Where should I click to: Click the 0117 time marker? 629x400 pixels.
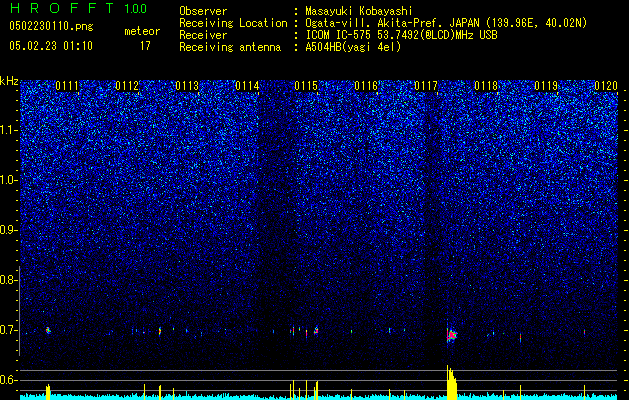[x=426, y=86]
